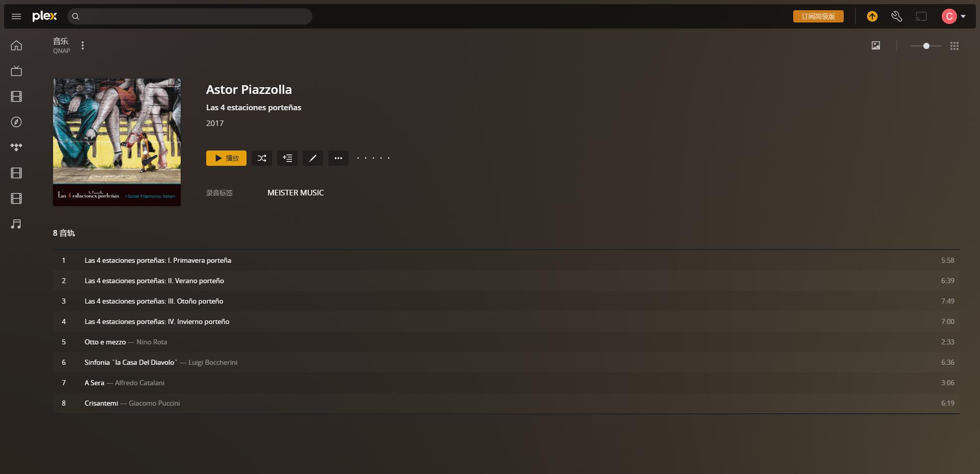The height and width of the screenshot is (474, 980).
Task: Open the Live TV sidebar icon
Action: tap(16, 71)
